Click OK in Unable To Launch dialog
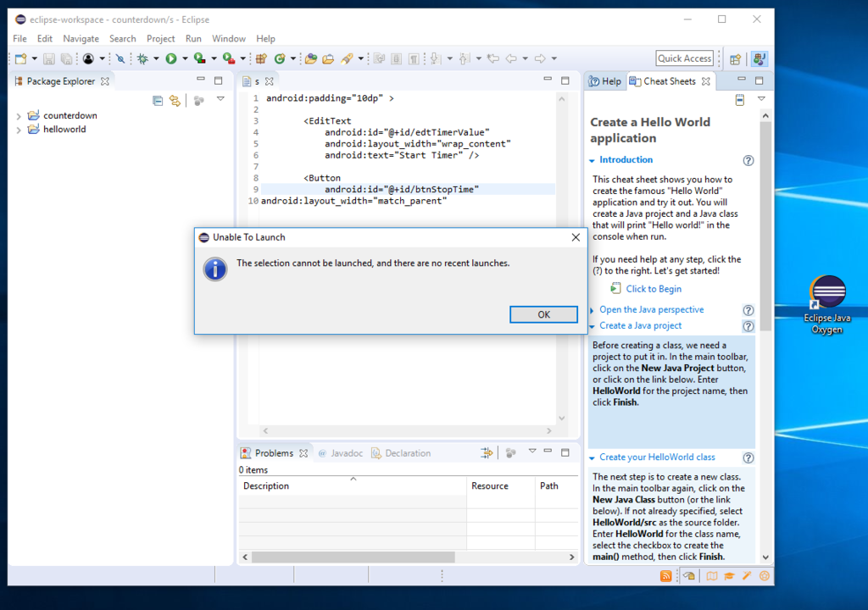 click(543, 314)
